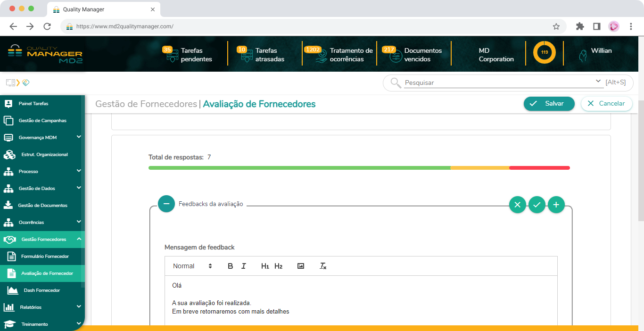Apply H2 heading formatting
Image resolution: width=644 pixels, height=331 pixels.
click(x=278, y=266)
